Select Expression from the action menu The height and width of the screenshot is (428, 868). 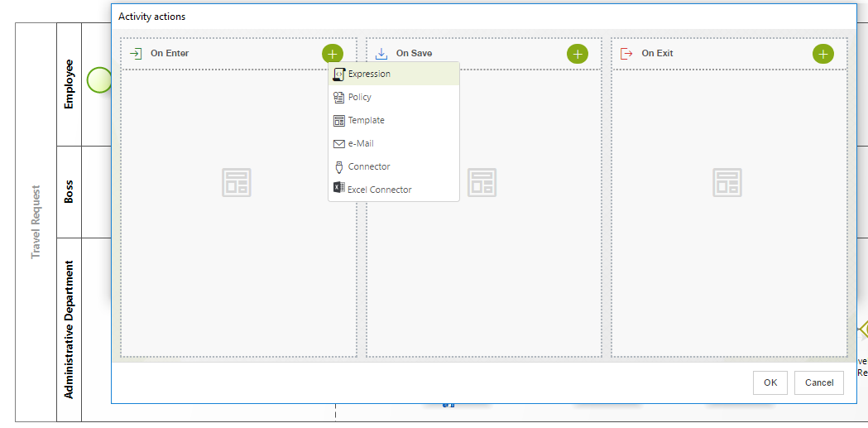[369, 74]
